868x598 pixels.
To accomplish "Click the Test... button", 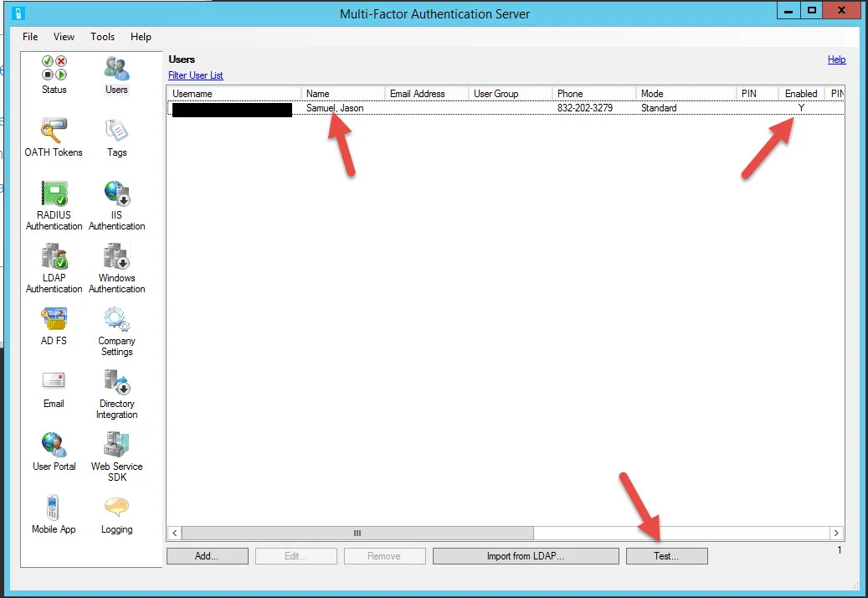I will click(x=666, y=556).
